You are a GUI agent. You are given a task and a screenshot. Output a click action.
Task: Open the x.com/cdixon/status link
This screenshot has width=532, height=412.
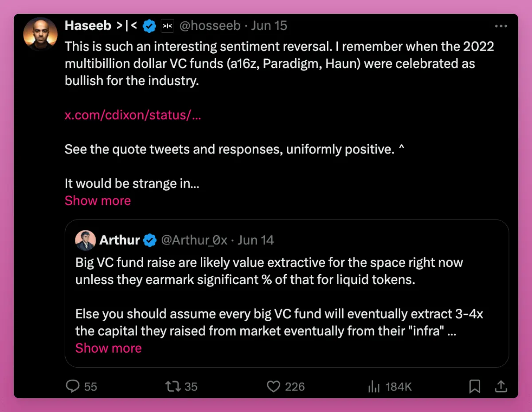click(x=133, y=115)
